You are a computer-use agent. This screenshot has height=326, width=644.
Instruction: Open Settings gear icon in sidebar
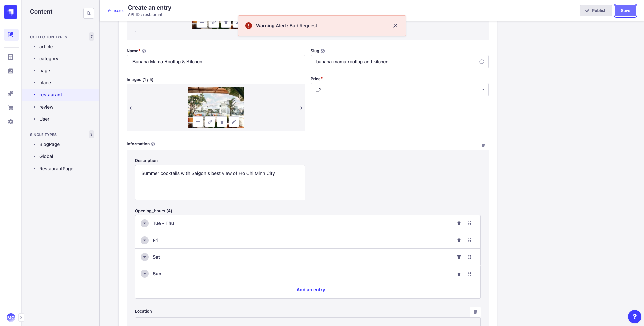click(11, 122)
